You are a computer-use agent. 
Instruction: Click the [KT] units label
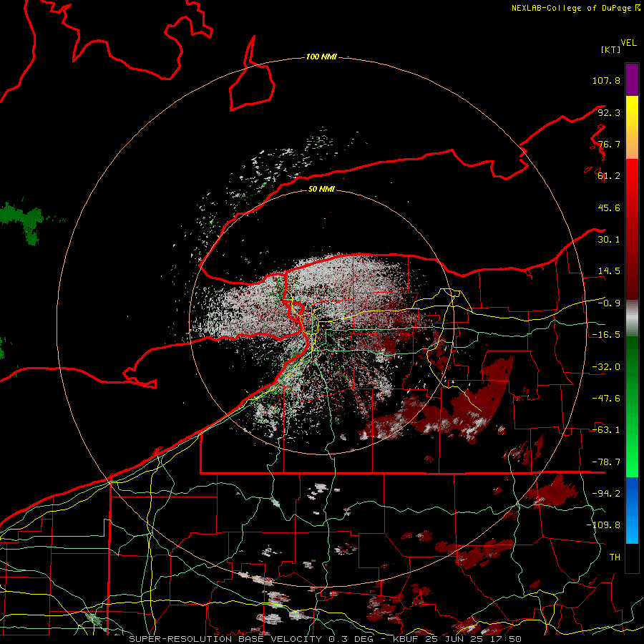[611, 49]
